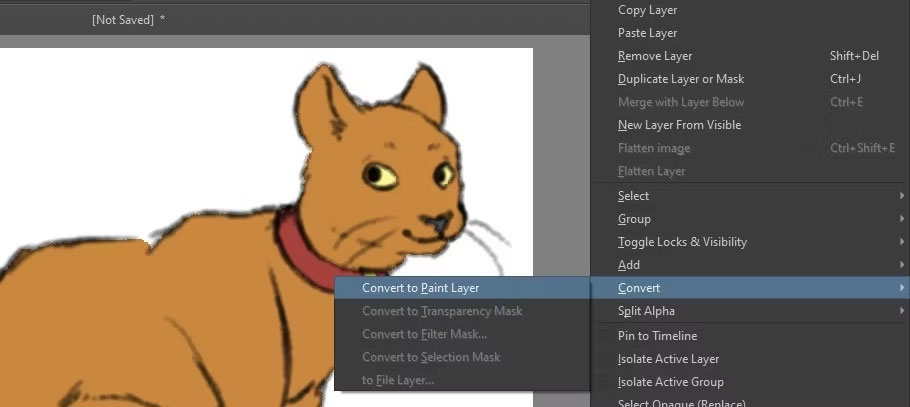Expand the Select submenu
This screenshot has width=910, height=407.
pos(750,196)
